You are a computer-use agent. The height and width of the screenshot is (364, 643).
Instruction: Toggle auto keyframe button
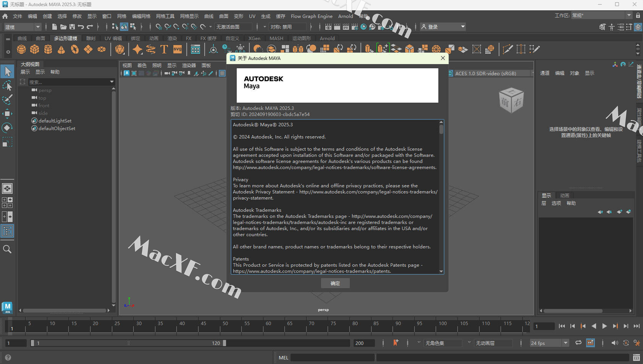[x=626, y=343]
